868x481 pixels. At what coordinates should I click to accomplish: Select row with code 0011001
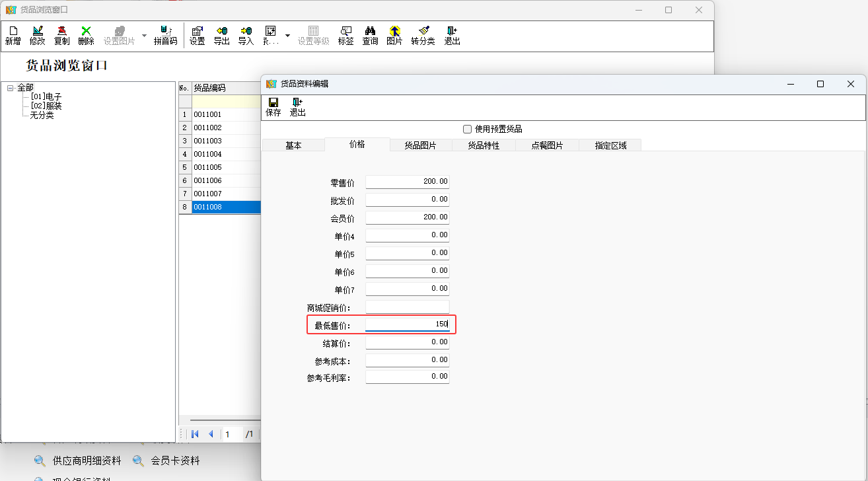click(226, 114)
